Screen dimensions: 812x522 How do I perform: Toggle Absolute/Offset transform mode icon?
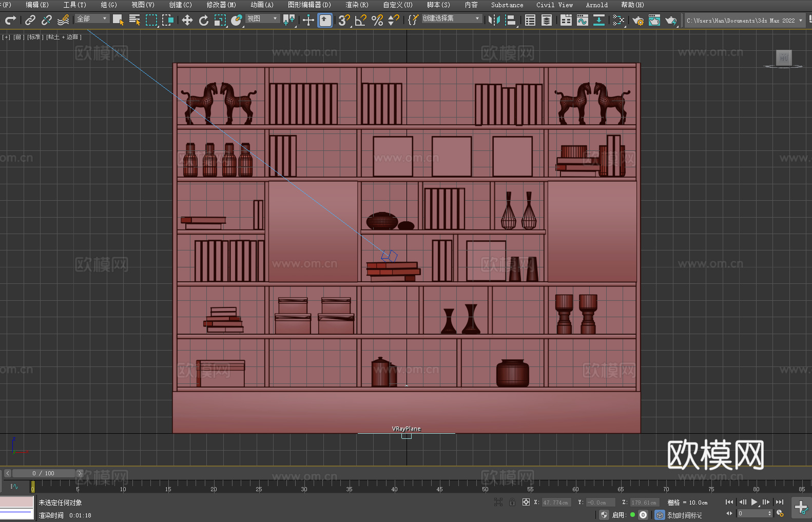coord(526,502)
